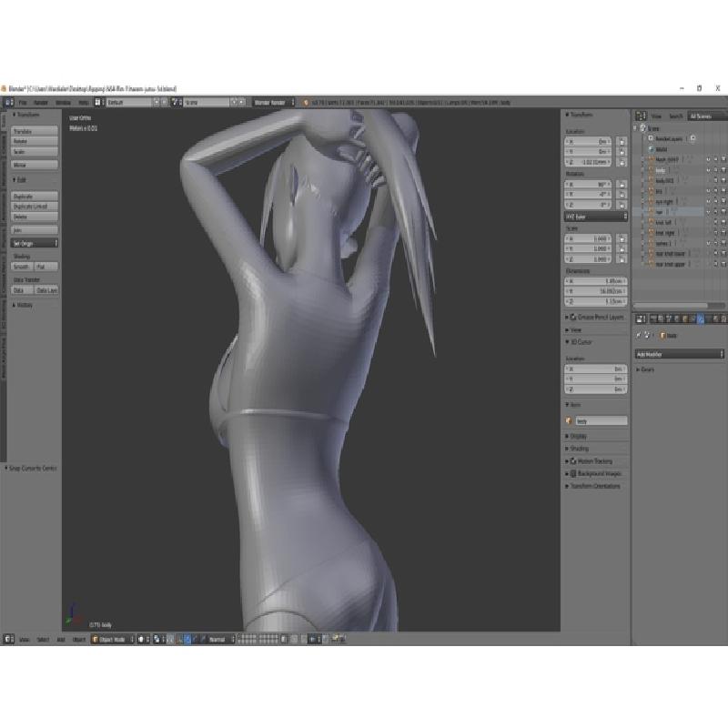Open the editor type selector in the top Info header
The width and height of the screenshot is (728, 728).
[x=9, y=102]
